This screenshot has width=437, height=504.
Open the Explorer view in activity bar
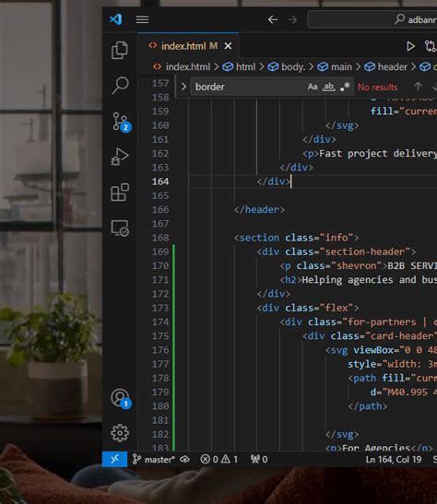tap(120, 50)
